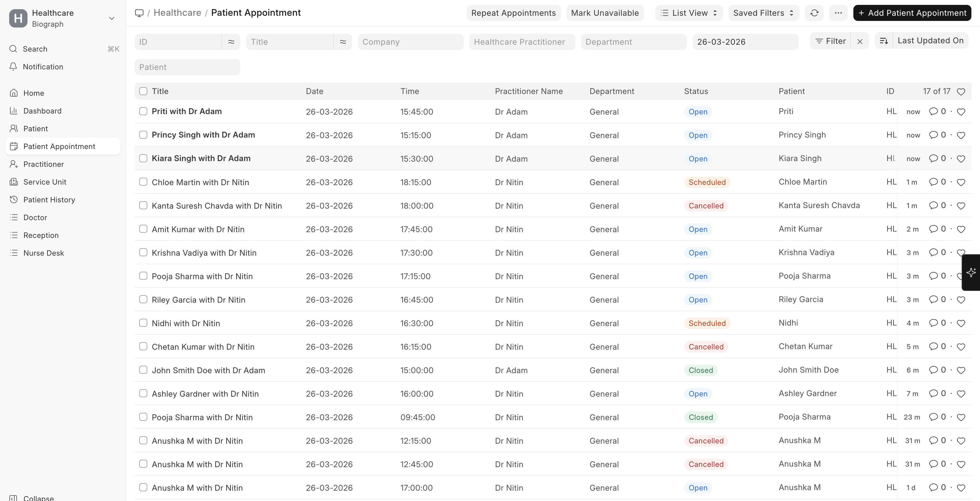
Task: Click the Patient filter input field
Action: coord(187,67)
